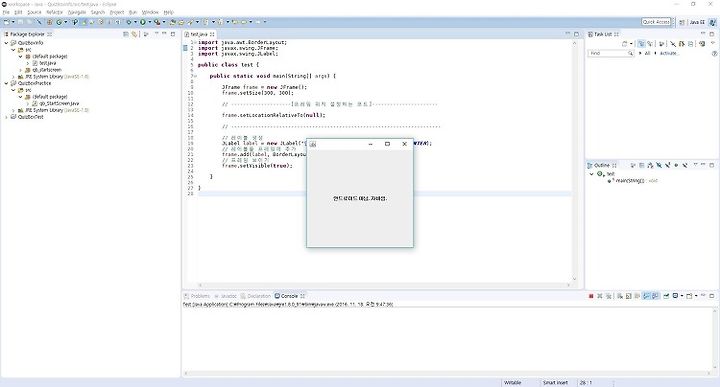
Task: Click the Debug bug toolbar icon
Action: tap(129, 22)
